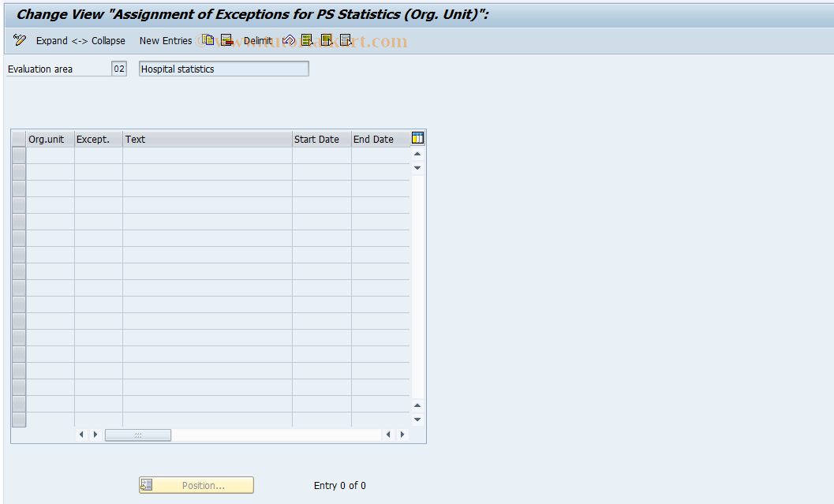The image size is (834, 504).
Task: Click first row Start Date cell
Action: [x=322, y=155]
